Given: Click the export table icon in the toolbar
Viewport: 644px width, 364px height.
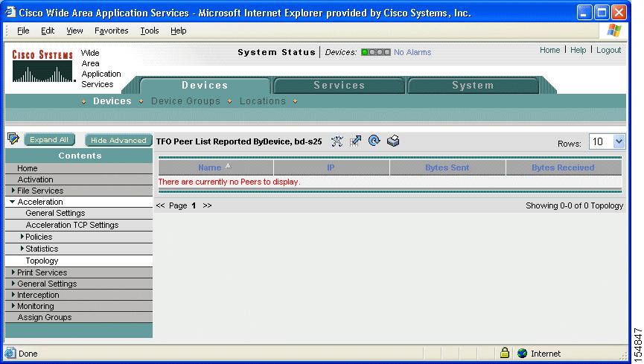Looking at the screenshot, I should [x=355, y=141].
